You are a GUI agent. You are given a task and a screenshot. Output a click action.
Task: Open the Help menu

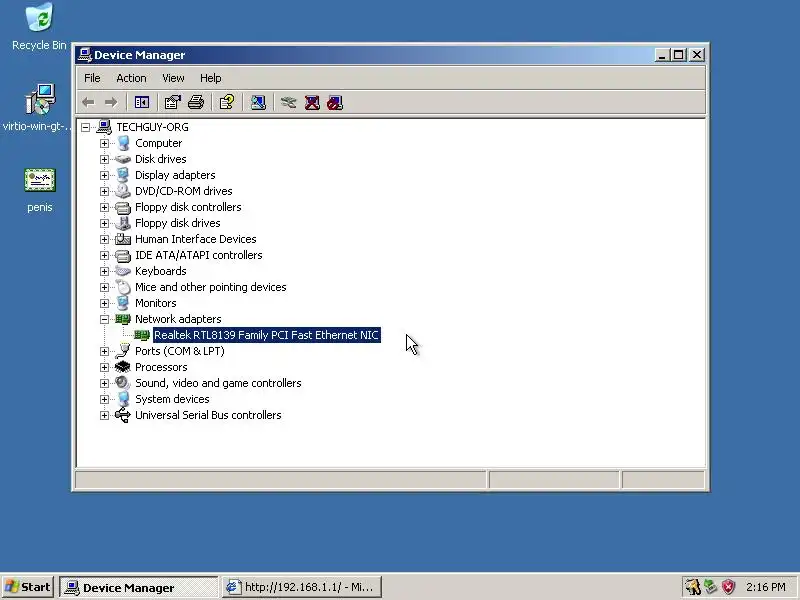(210, 78)
